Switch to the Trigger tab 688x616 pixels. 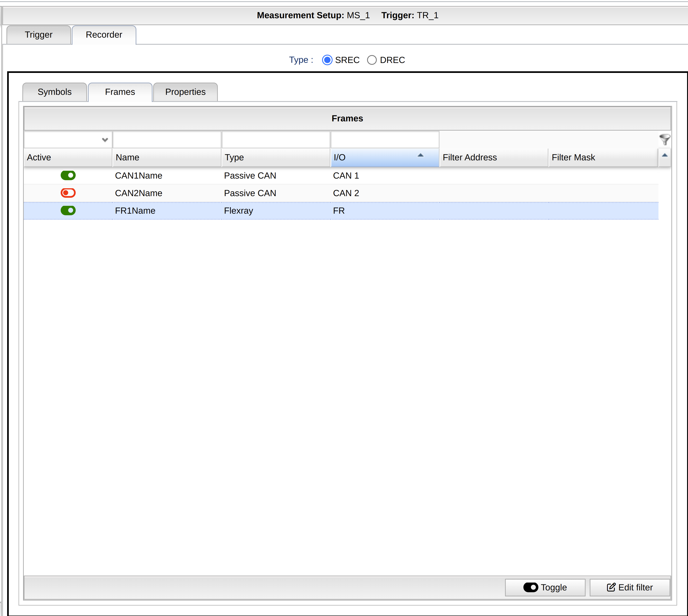point(39,35)
